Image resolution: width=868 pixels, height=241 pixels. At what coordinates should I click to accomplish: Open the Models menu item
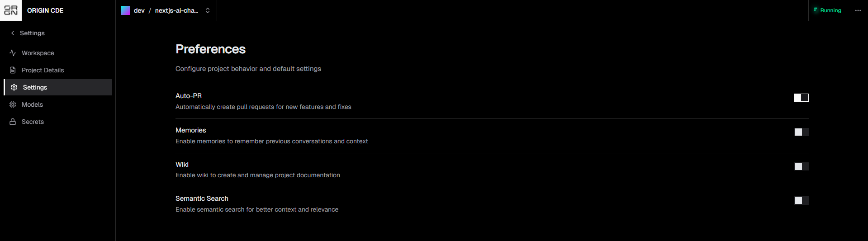coord(33,104)
